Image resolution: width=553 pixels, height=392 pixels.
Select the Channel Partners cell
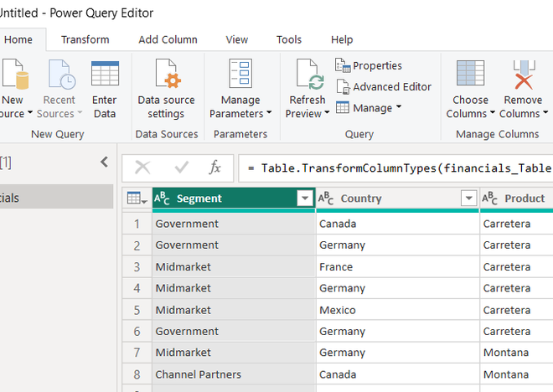pyautogui.click(x=198, y=374)
